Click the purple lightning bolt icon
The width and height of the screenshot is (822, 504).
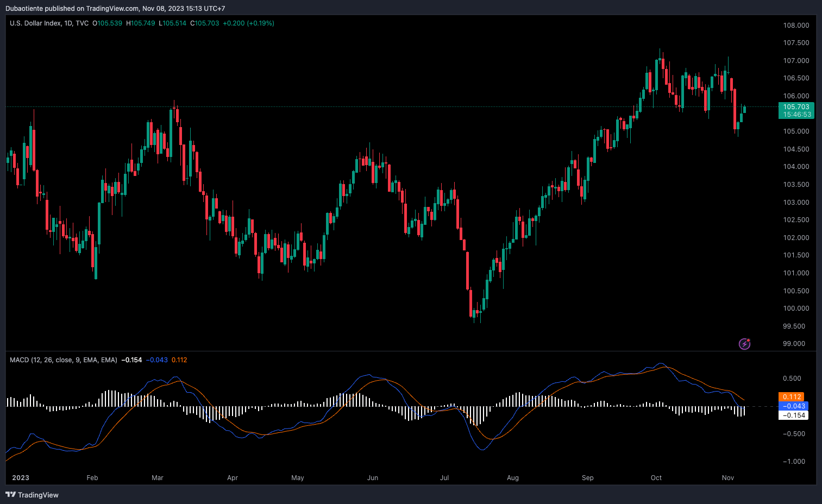pos(744,344)
